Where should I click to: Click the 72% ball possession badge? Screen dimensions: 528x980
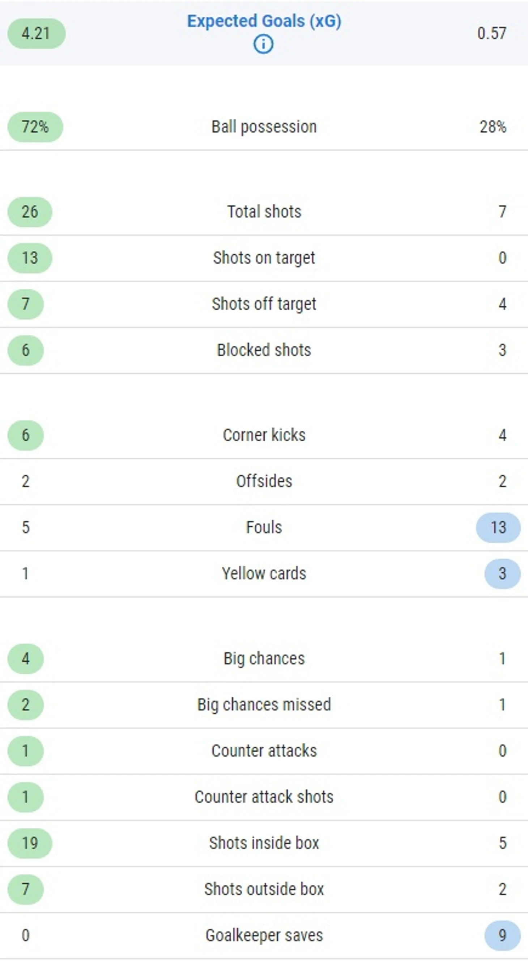[x=35, y=127]
